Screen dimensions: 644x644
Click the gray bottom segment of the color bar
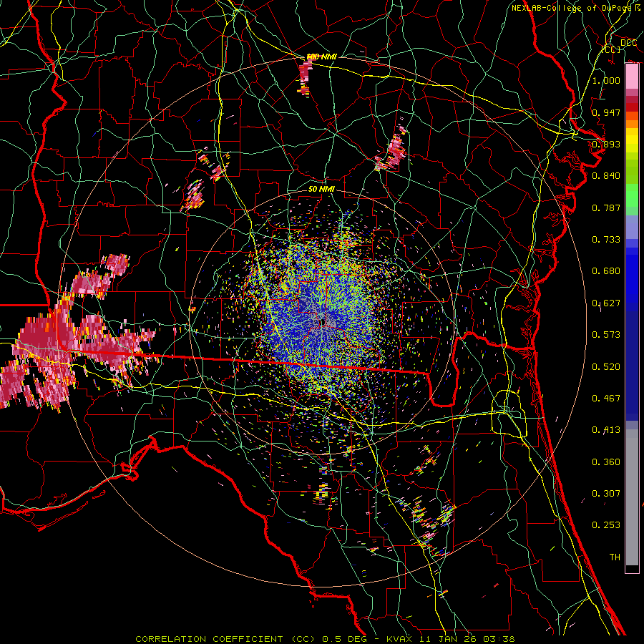632,497
